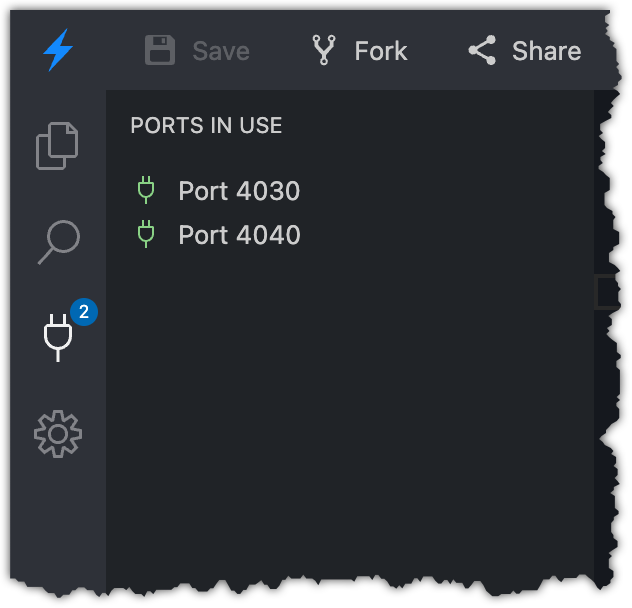Select the Port 4030 entry
The image size is (632, 608).
pyautogui.click(x=239, y=191)
